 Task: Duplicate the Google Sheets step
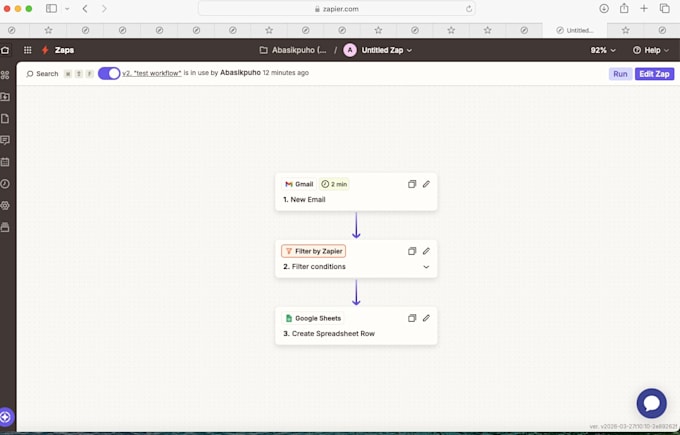412,318
